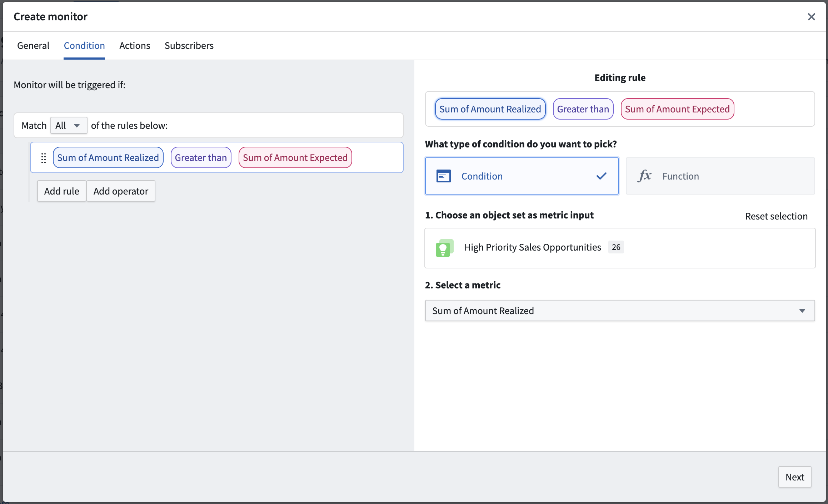Click the Add operator button
Viewport: 828px width, 504px height.
coord(121,191)
